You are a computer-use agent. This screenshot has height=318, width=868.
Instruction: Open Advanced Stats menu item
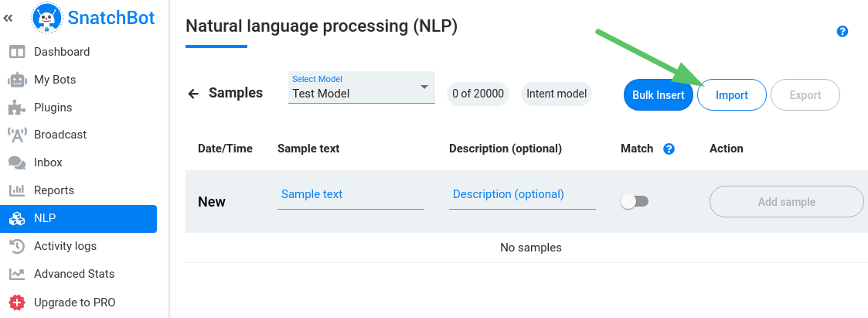pos(73,274)
